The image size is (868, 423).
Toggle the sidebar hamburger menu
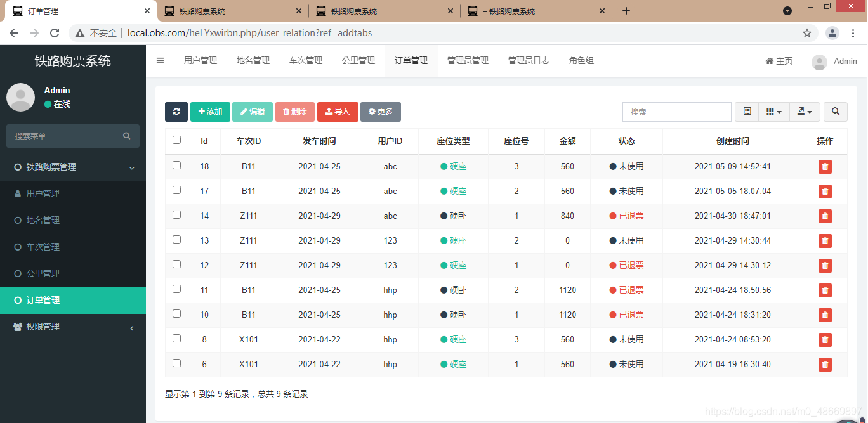pyautogui.click(x=161, y=61)
